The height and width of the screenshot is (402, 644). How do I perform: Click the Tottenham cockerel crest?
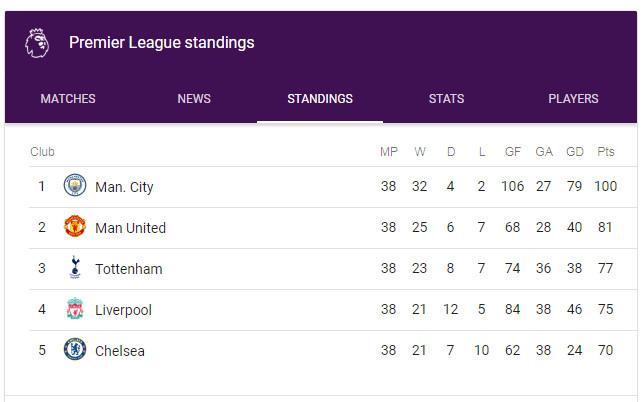[75, 268]
